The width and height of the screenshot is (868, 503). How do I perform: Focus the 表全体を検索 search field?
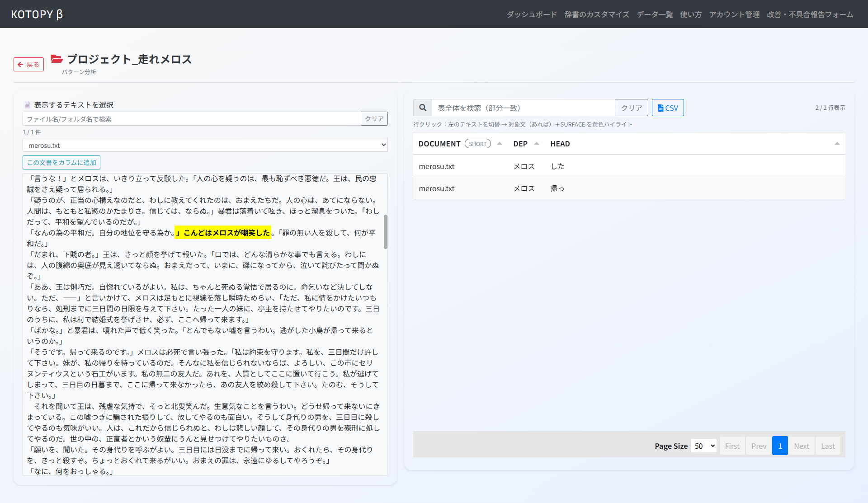[523, 108]
